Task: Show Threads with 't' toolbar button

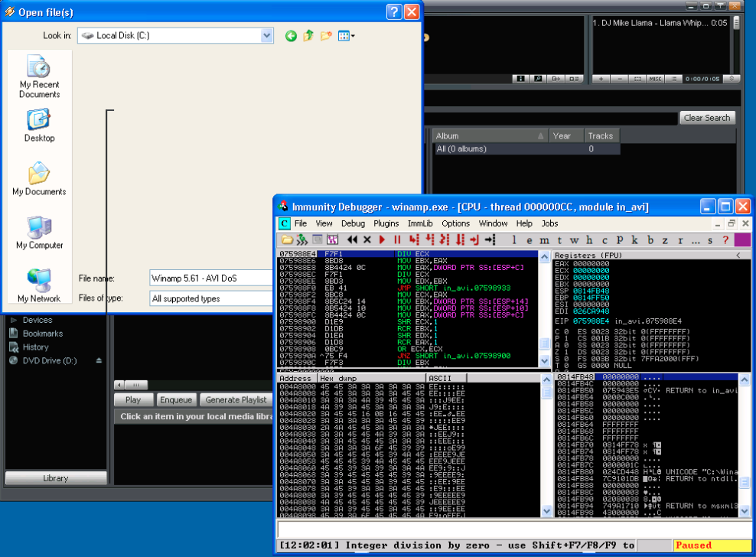Action: coord(559,239)
